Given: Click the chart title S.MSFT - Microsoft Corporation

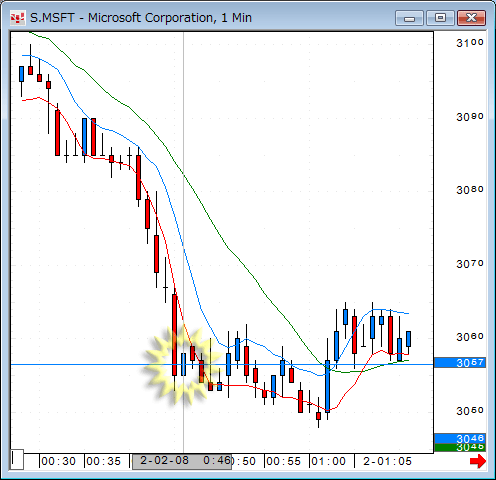Looking at the screenshot, I should point(122,18).
